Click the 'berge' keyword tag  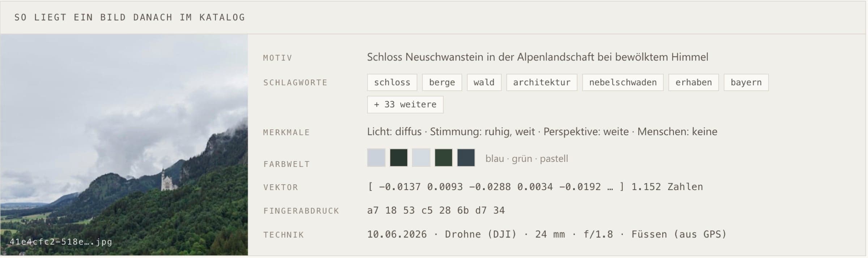(x=442, y=82)
